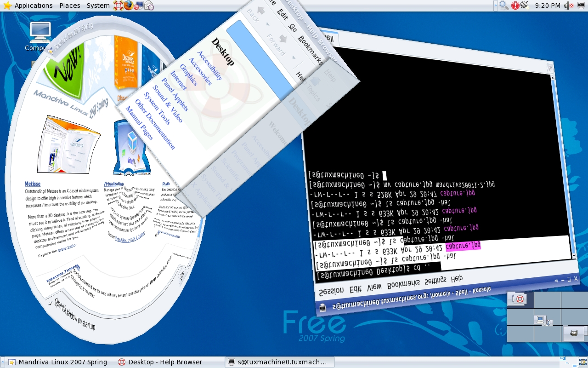
Task: Open the red exclamation update alert icon
Action: (x=515, y=6)
